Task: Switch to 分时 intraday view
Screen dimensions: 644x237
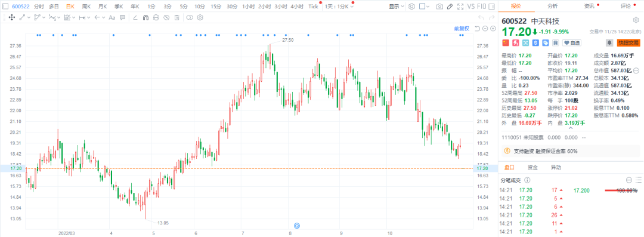Action: click(39, 7)
